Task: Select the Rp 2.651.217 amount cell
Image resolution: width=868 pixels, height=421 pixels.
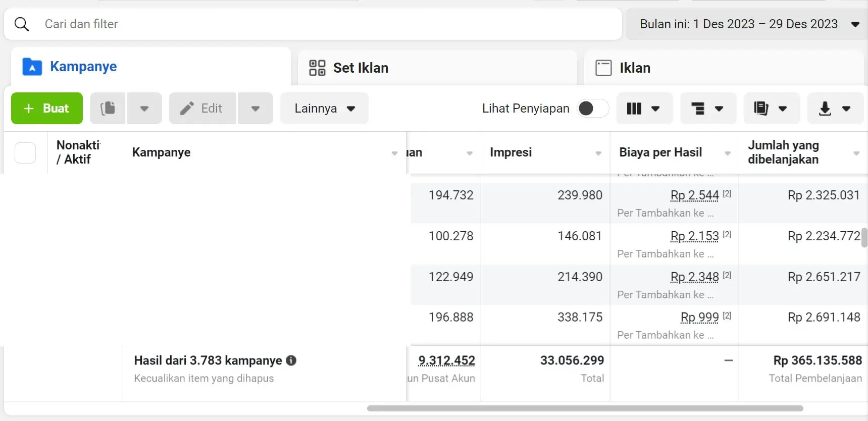Action: tap(824, 277)
